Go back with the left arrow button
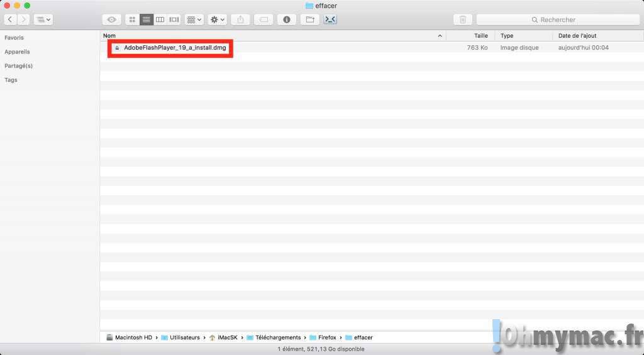644x355 pixels. tap(11, 19)
